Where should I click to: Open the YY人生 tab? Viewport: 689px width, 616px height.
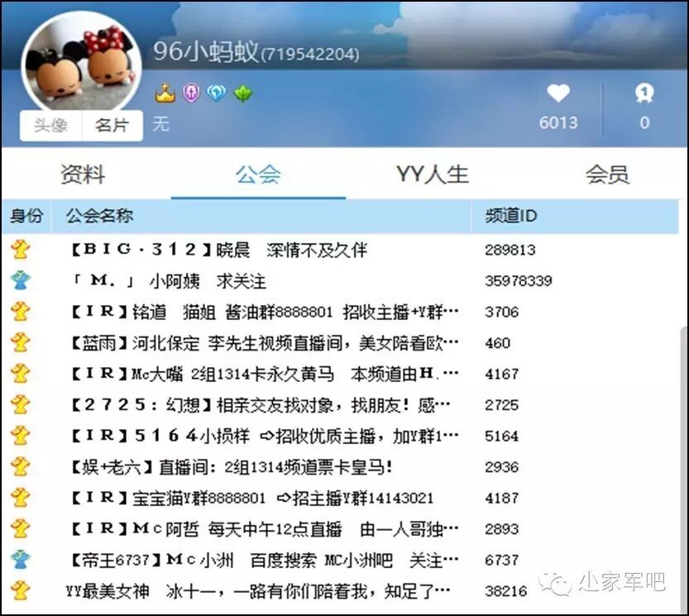[x=433, y=174]
